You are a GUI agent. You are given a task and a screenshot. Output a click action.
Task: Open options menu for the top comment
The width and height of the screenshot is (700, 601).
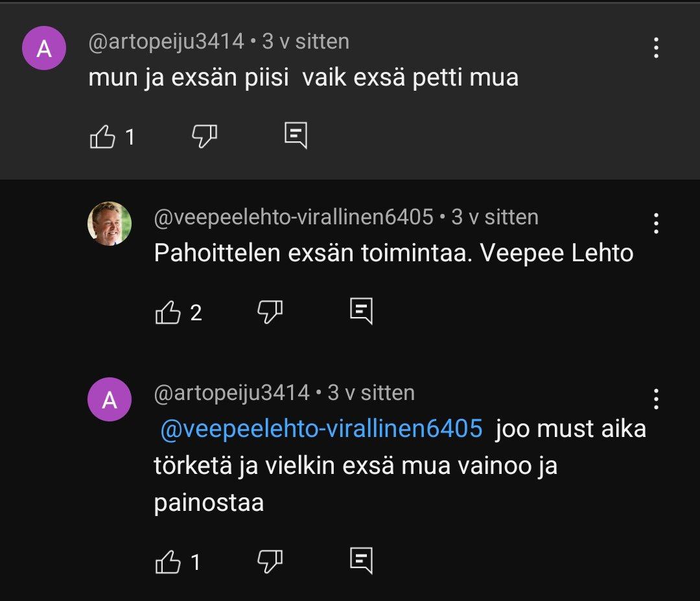point(656,48)
